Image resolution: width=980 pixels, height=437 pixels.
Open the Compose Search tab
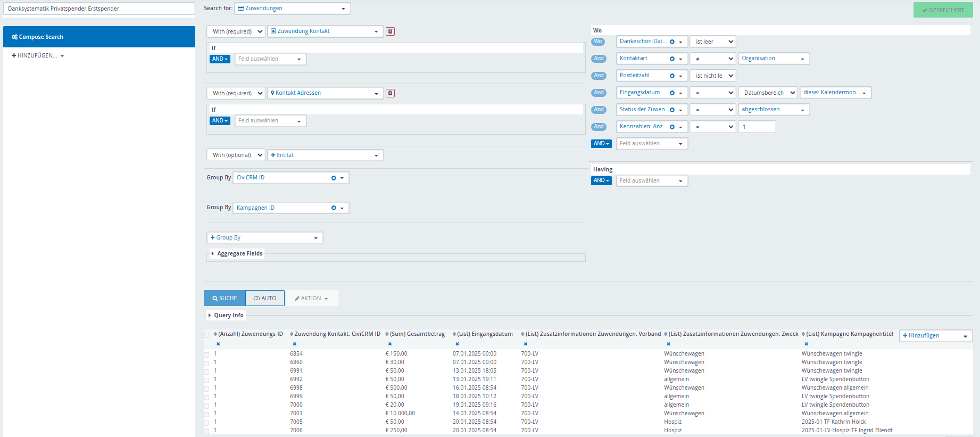point(99,37)
